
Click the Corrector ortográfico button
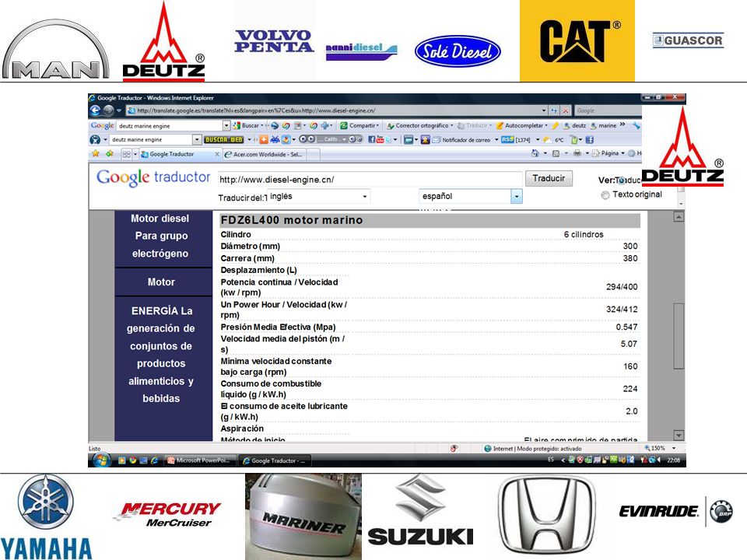pyautogui.click(x=419, y=126)
